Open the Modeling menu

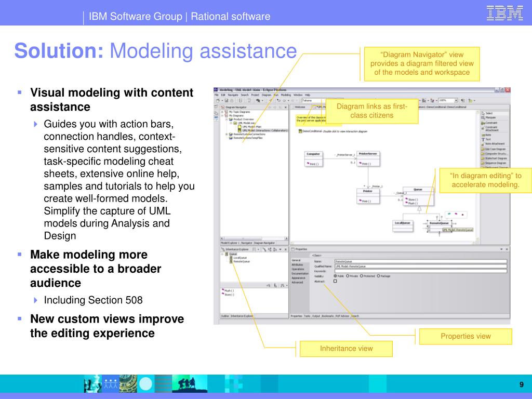(286, 95)
